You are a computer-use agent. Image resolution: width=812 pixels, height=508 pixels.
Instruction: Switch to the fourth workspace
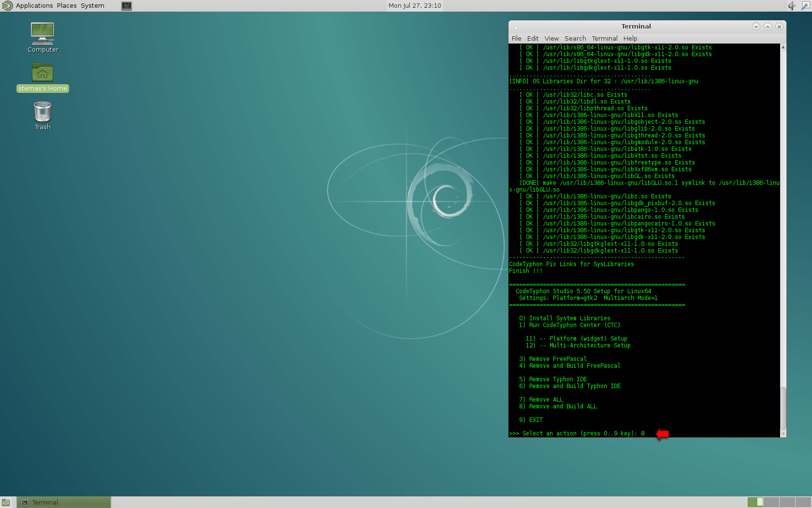(x=803, y=502)
